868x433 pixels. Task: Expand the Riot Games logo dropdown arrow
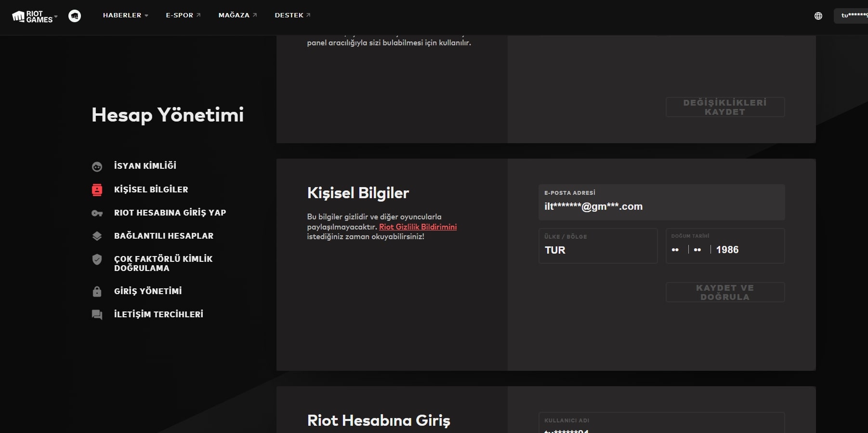pos(56,16)
